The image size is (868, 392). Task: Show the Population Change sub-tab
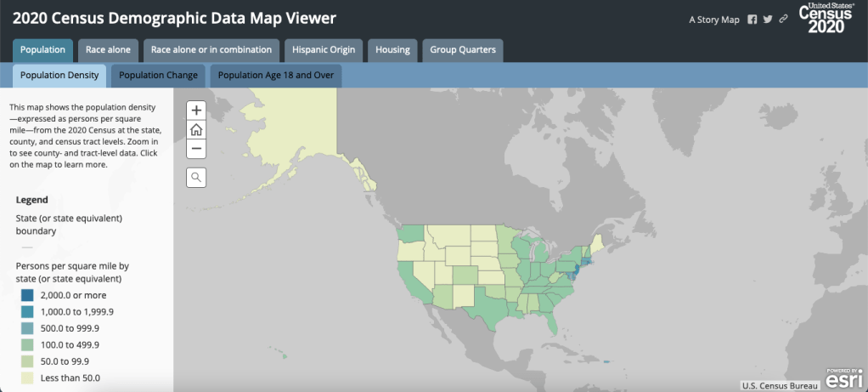(x=158, y=75)
